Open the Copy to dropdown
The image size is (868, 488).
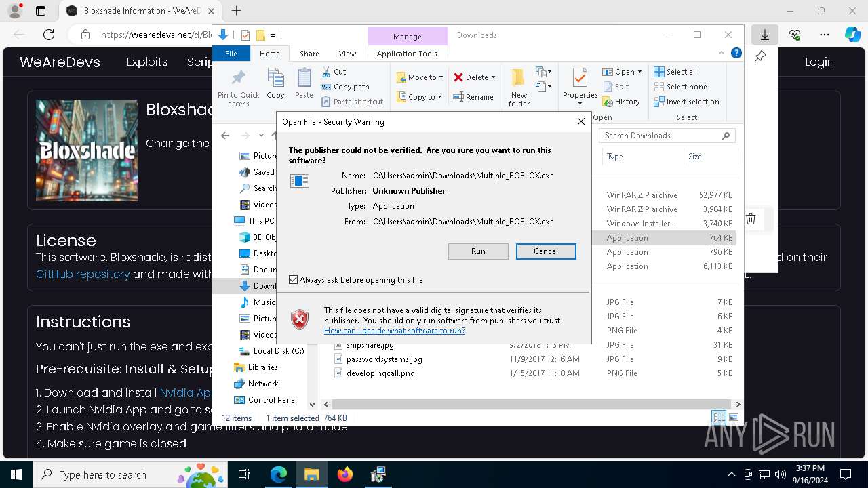420,97
